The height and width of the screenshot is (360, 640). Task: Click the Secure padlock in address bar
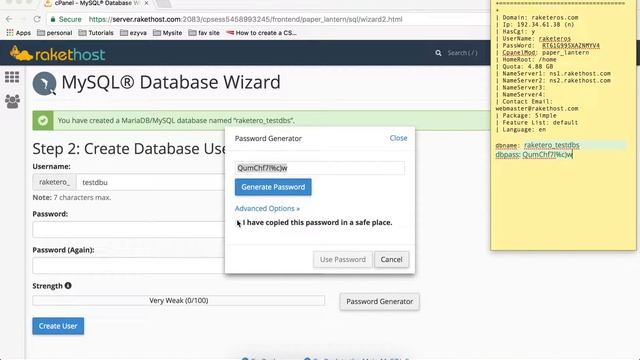tap(53, 19)
